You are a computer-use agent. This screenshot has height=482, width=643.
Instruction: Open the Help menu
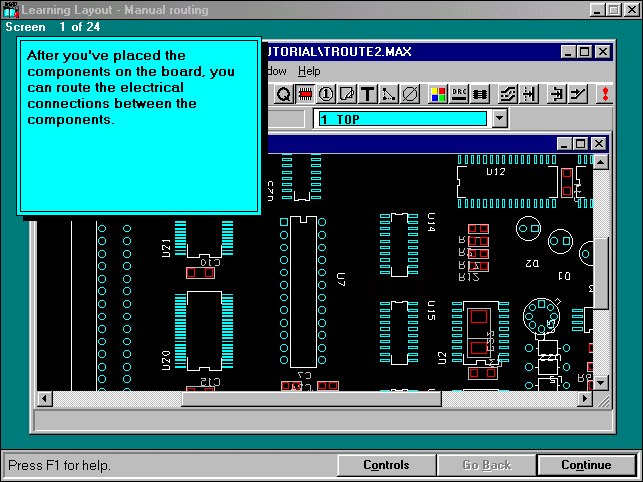coord(309,71)
